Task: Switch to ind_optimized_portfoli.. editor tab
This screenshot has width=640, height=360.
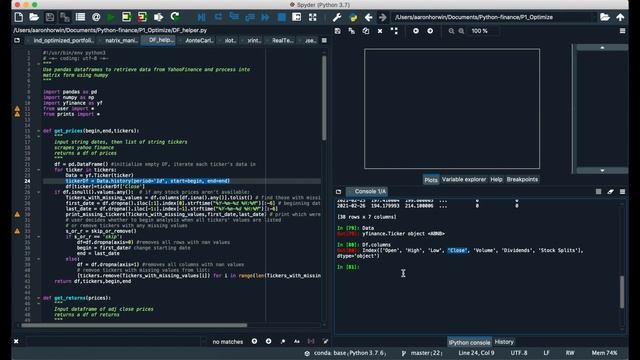Action: click(x=63, y=40)
